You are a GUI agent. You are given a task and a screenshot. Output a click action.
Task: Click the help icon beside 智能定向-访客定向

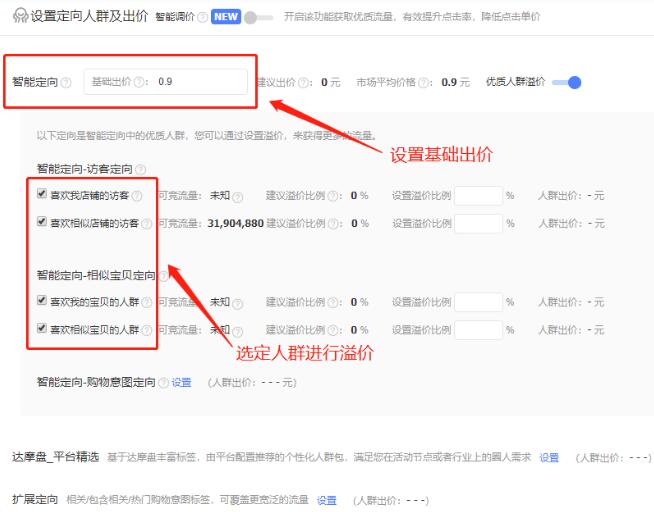coord(141,169)
